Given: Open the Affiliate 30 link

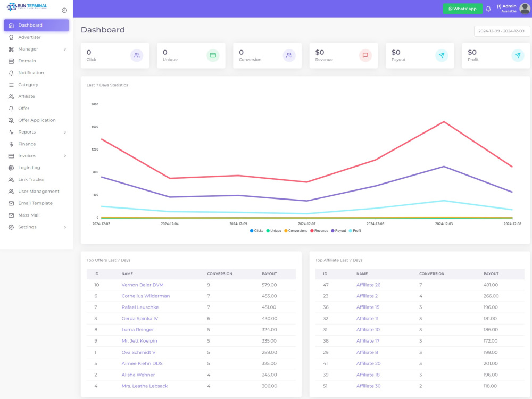Looking at the screenshot, I should pyautogui.click(x=368, y=386).
